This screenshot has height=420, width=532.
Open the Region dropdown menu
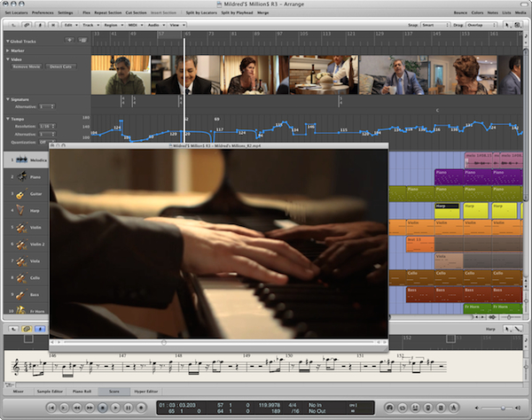pos(113,25)
